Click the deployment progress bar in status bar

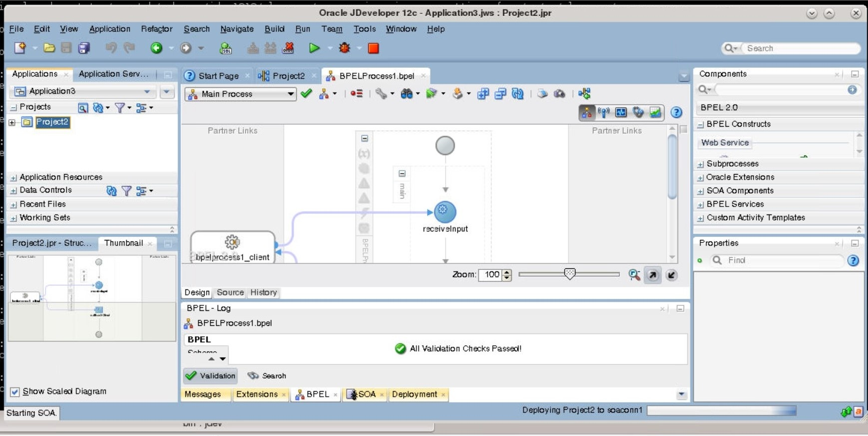pyautogui.click(x=722, y=411)
